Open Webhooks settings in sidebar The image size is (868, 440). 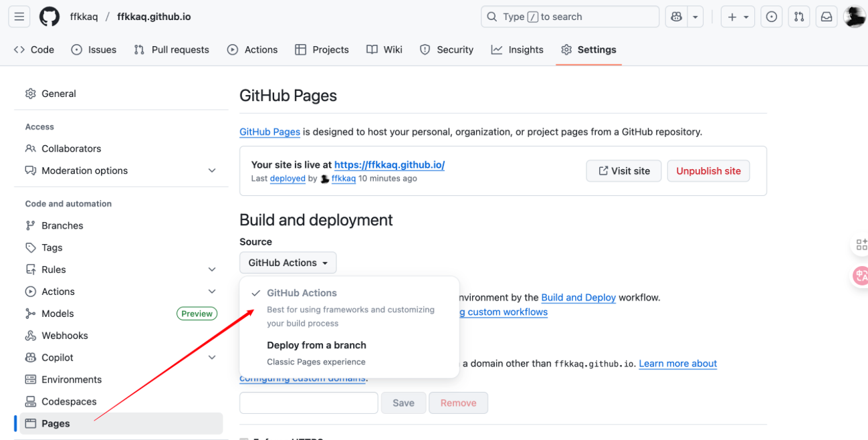click(121, 336)
